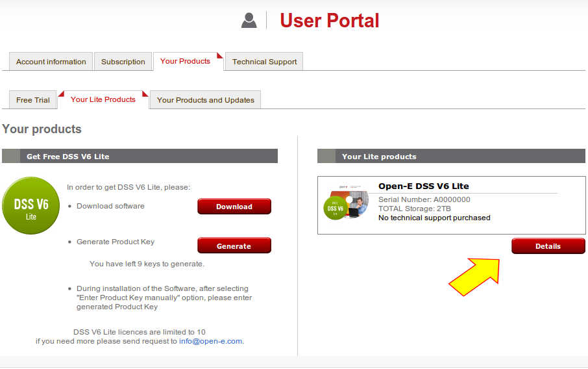Email info@open-e.com via the link
Screen dimensions: 588x369
210,341
